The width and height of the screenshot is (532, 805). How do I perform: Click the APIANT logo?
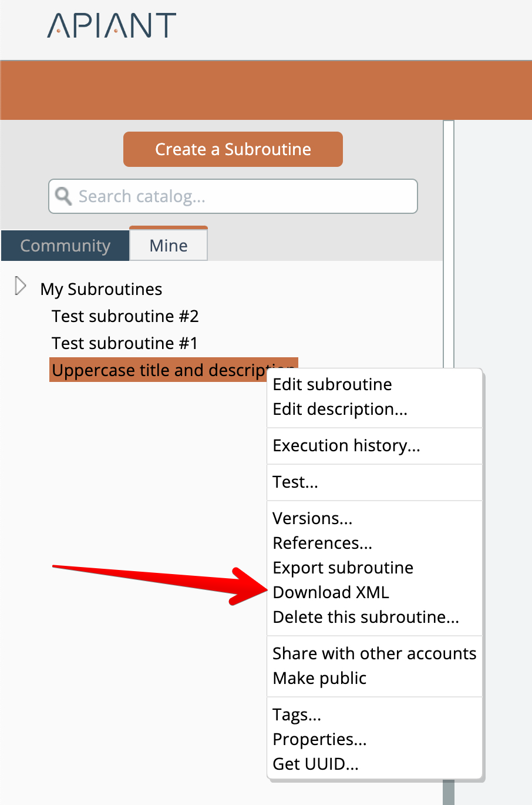pyautogui.click(x=112, y=26)
